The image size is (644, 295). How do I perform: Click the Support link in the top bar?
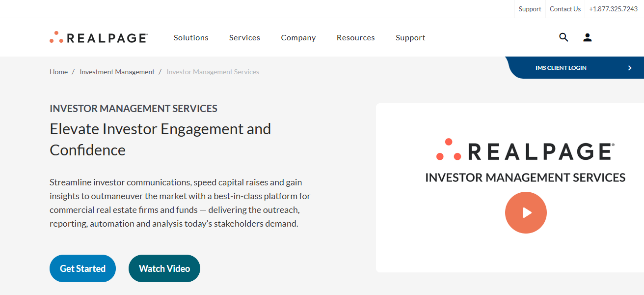[530, 8]
